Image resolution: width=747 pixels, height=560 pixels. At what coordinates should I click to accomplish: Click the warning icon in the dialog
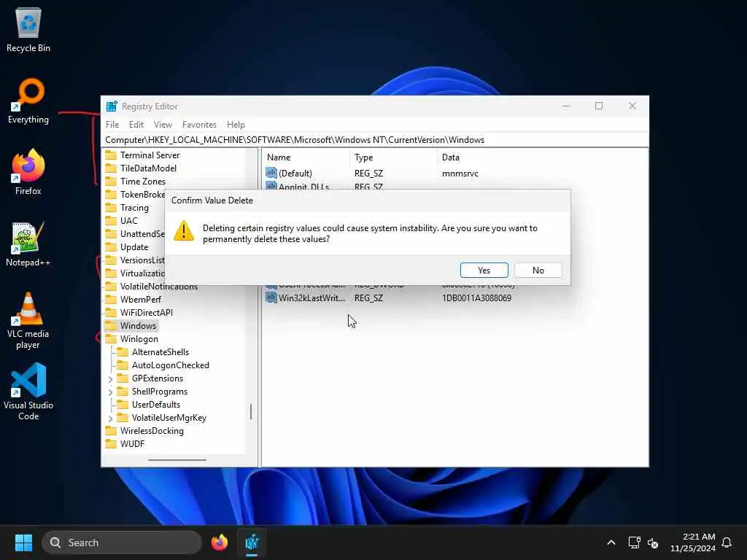184,231
